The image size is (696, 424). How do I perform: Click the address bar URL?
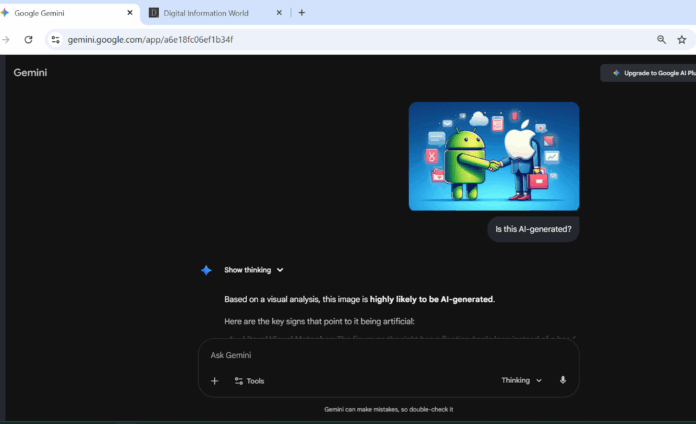coord(150,40)
